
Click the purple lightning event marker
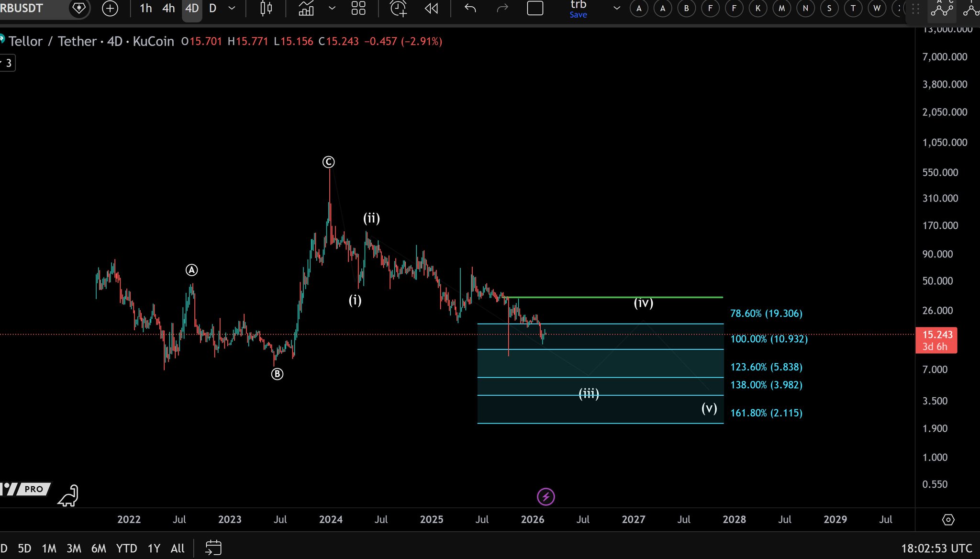(546, 497)
